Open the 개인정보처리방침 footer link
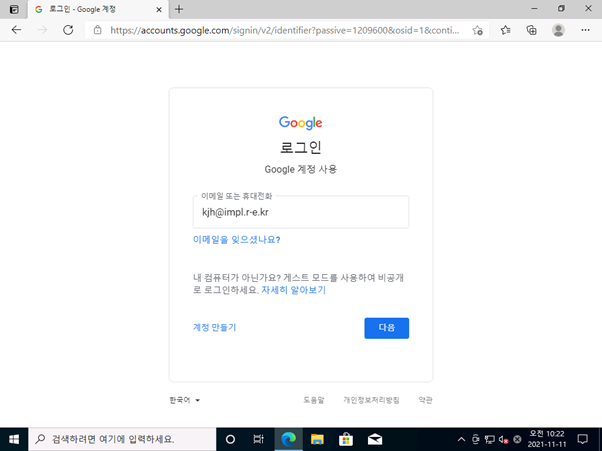Image resolution: width=602 pixels, height=451 pixels. [x=371, y=400]
